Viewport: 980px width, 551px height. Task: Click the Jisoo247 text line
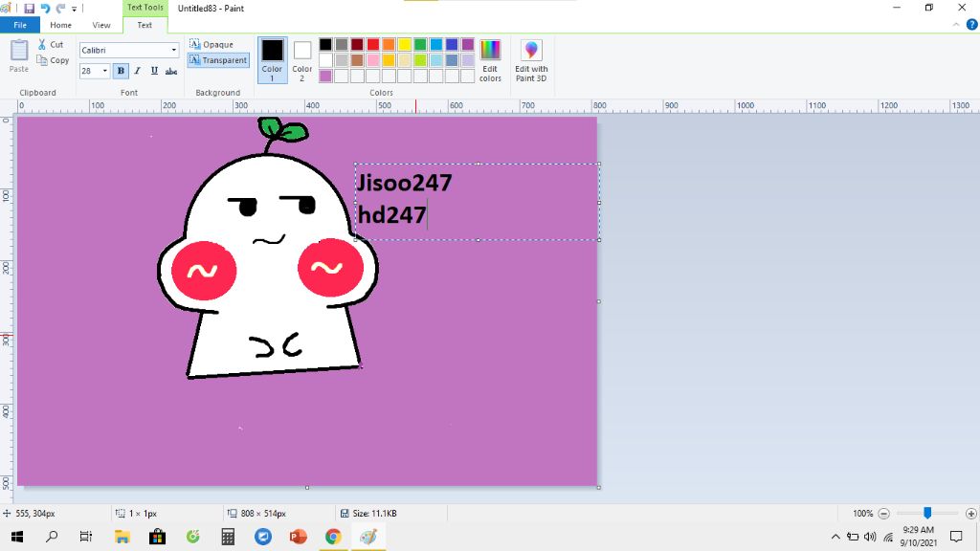(405, 183)
